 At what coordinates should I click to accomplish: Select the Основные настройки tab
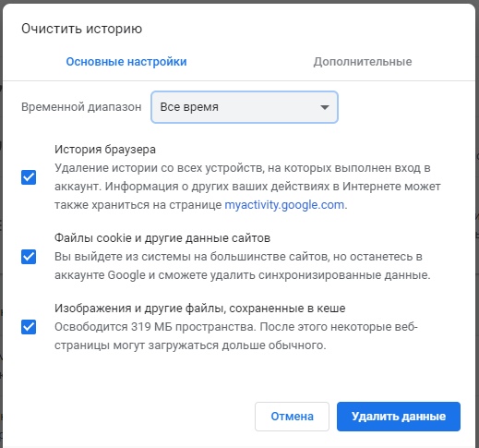coord(126,62)
